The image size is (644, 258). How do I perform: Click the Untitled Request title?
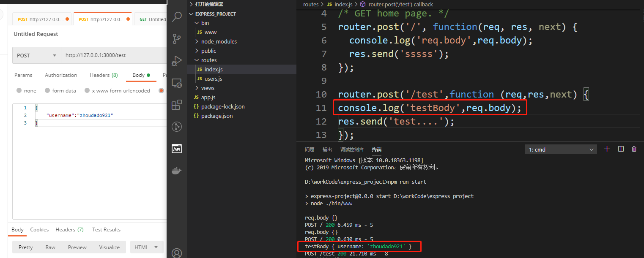pos(36,34)
